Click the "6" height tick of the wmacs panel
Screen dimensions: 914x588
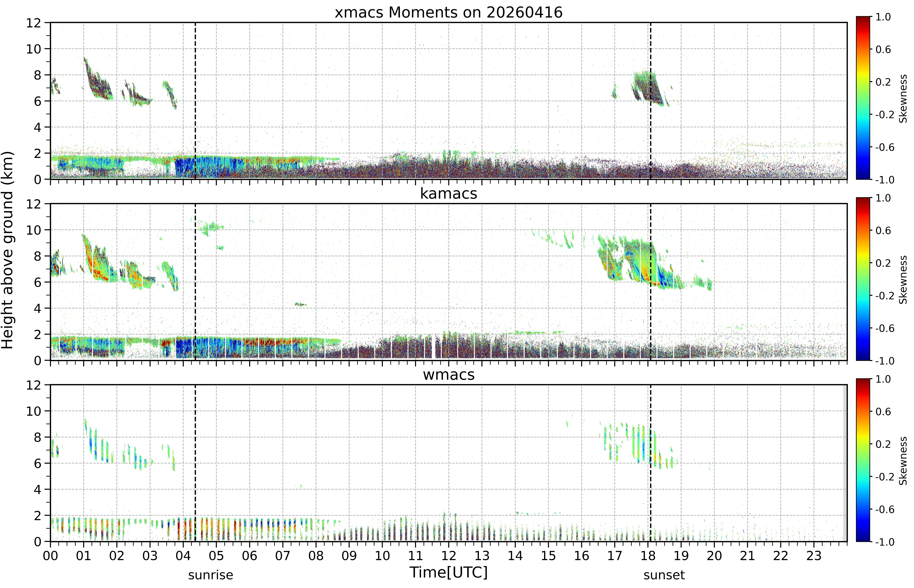coord(37,464)
